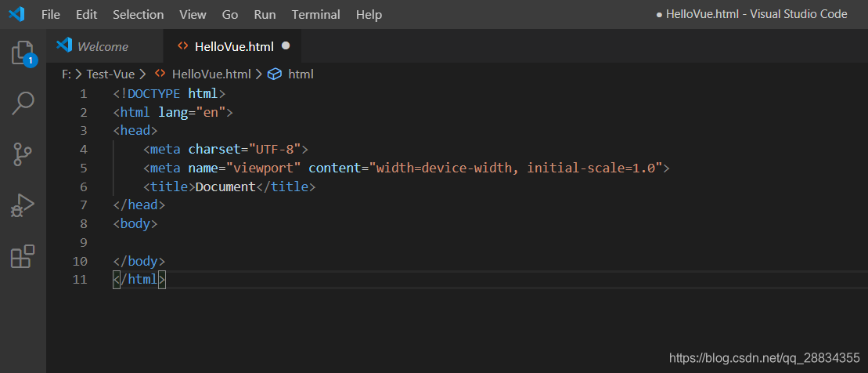Click the HTML file icon in breadcrumbs
This screenshot has height=373, width=868.
(160, 73)
